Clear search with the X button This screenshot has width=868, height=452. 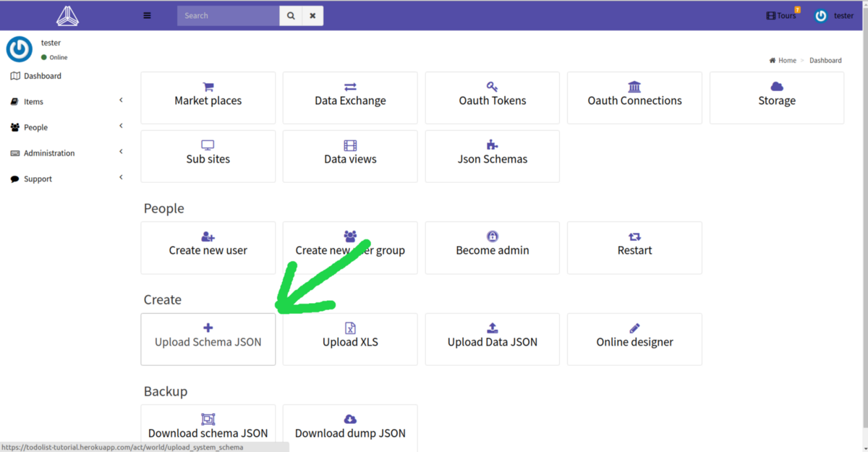click(312, 15)
